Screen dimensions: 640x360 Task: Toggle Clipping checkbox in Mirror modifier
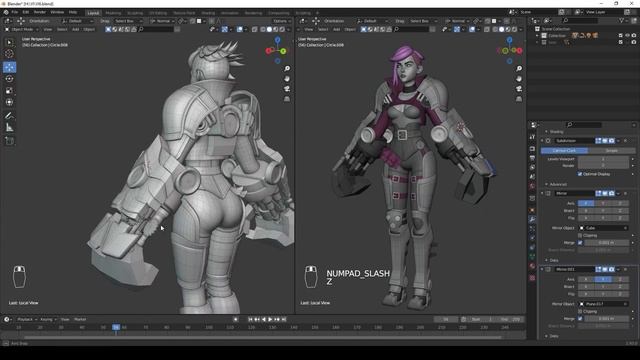(580, 236)
